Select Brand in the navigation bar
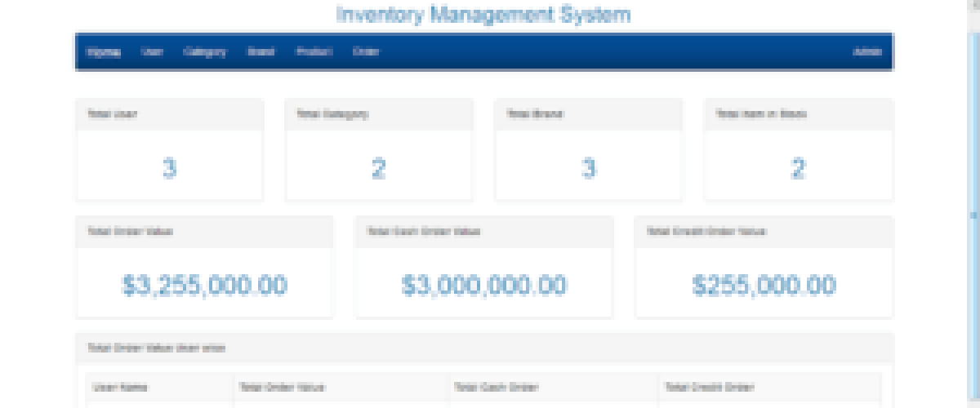The width and height of the screenshot is (980, 408). point(261,51)
